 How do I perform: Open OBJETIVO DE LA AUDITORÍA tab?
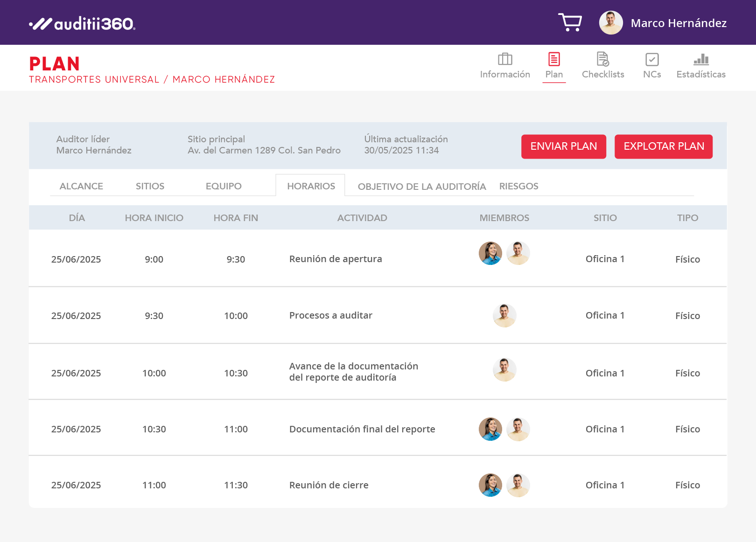point(422,187)
